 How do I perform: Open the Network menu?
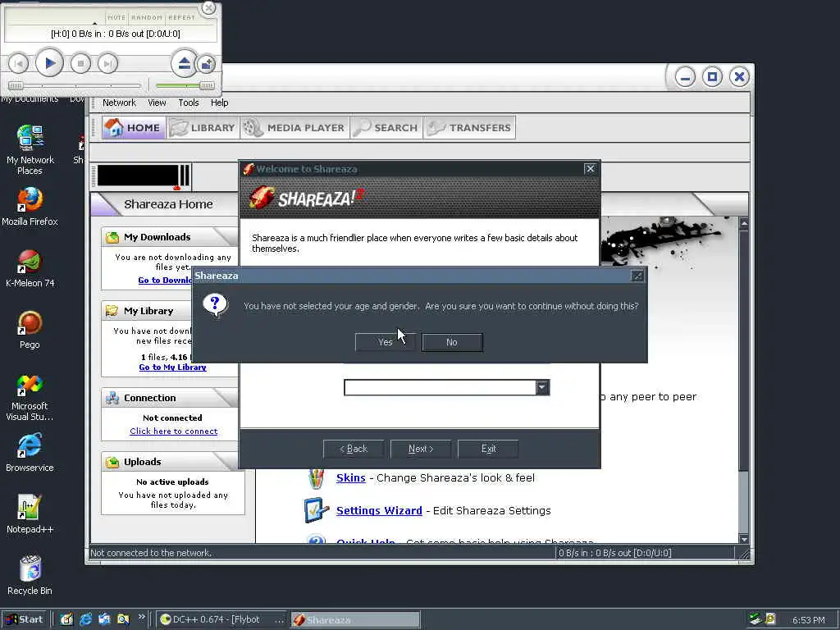119,103
